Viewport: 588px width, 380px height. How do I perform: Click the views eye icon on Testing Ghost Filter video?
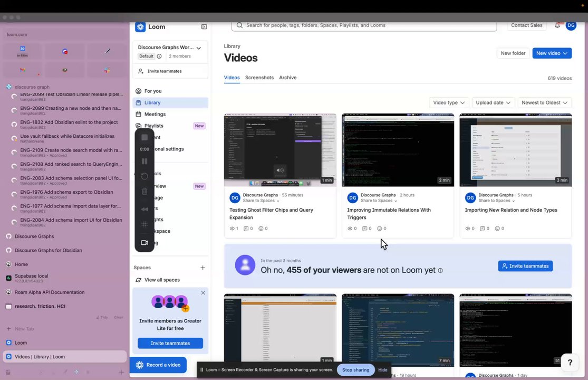pos(232,229)
